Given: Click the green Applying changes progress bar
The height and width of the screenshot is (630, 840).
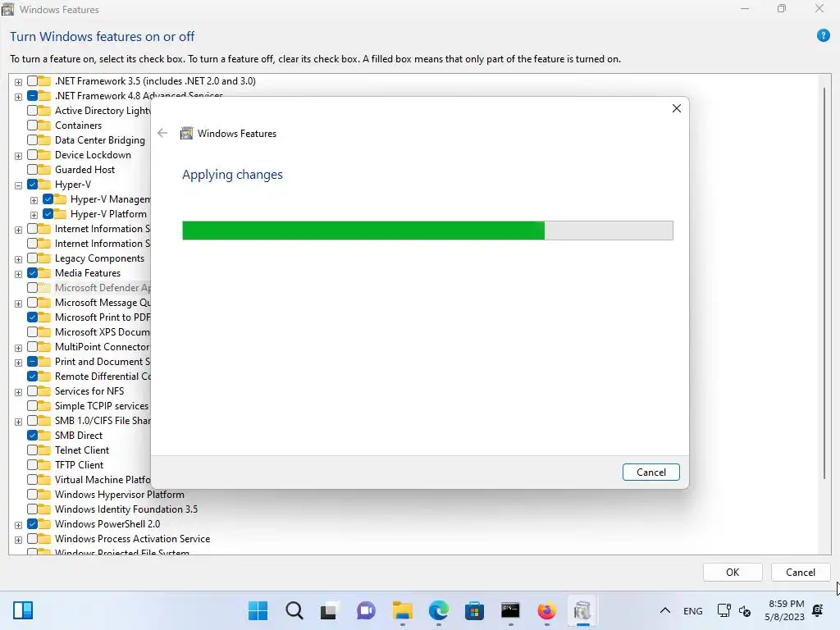Looking at the screenshot, I should point(427,231).
